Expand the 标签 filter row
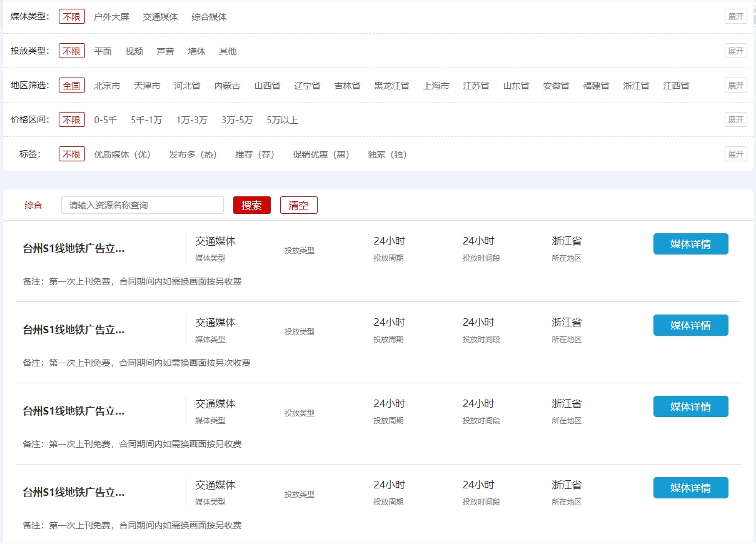Screen dimensions: 756x544 735,154
